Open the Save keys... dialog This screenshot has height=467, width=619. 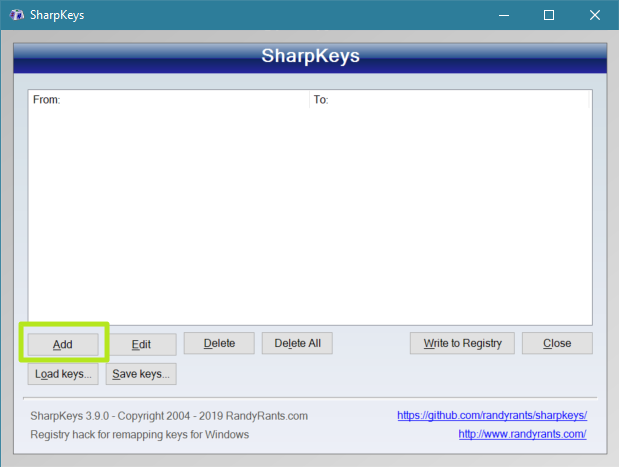tap(141, 374)
